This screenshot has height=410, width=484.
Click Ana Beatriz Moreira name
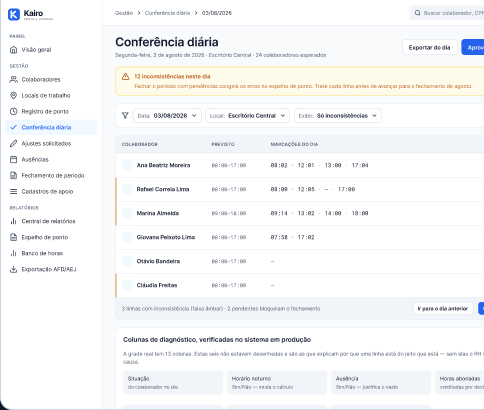tap(163, 165)
